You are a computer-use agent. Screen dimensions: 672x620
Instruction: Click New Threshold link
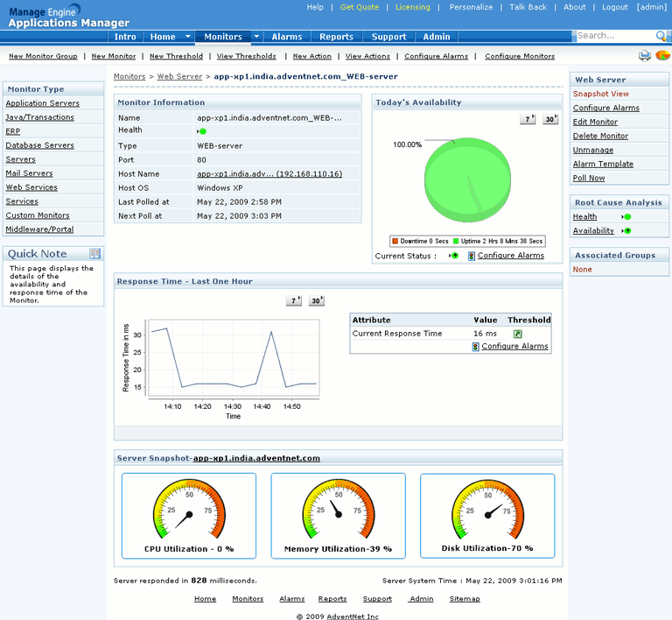(x=176, y=56)
